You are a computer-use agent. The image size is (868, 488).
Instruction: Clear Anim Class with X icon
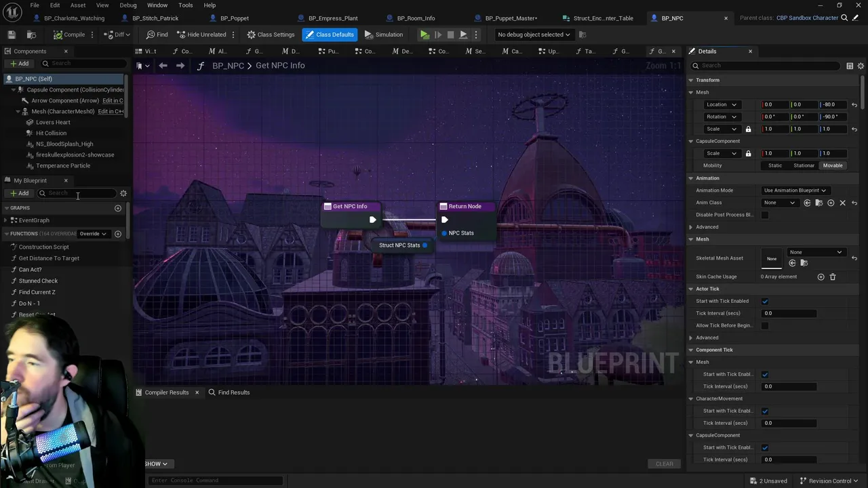click(843, 203)
